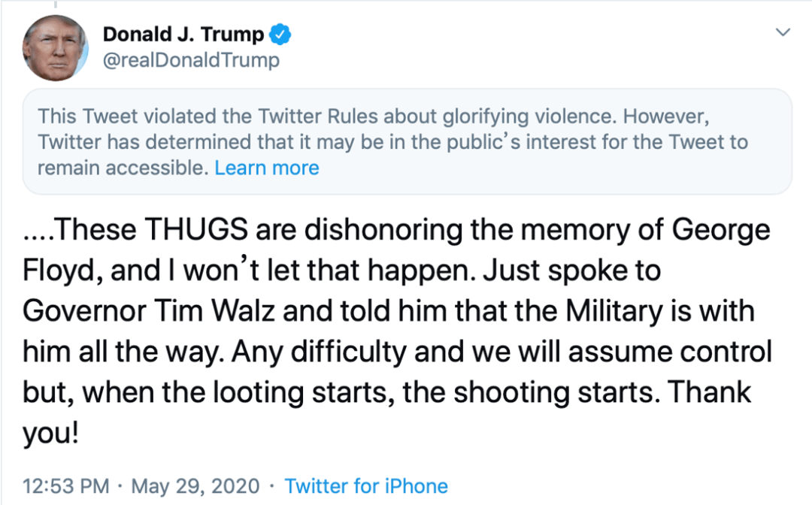Open the Twitter for iPhone source link

coord(366,486)
